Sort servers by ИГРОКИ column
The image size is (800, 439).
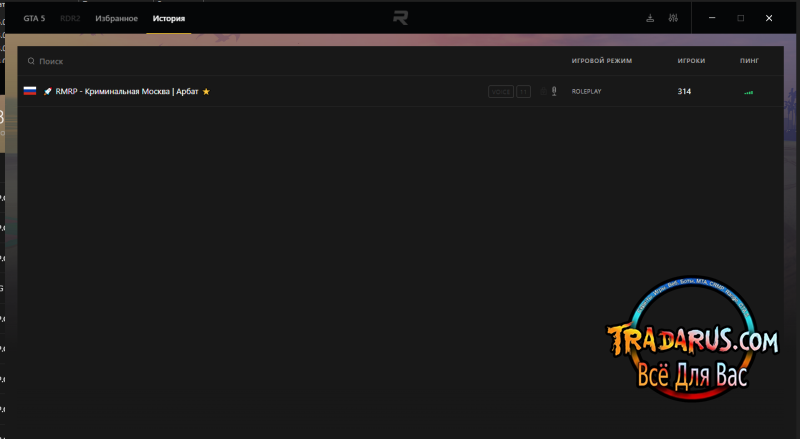coord(691,61)
